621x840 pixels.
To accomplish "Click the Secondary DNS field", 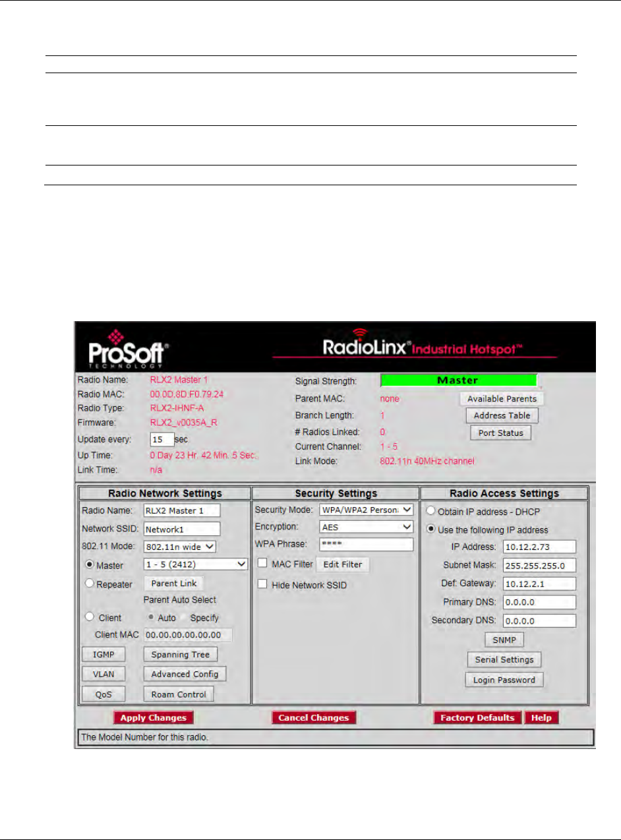I will coord(539,621).
